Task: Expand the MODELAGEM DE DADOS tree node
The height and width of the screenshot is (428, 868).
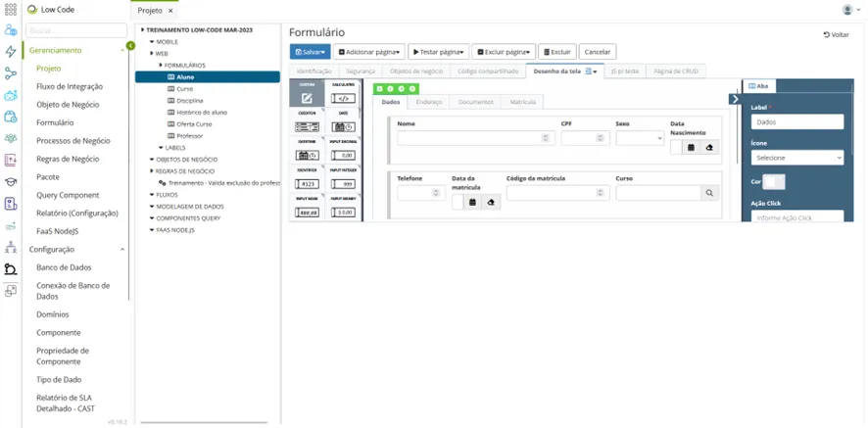Action: tap(151, 207)
